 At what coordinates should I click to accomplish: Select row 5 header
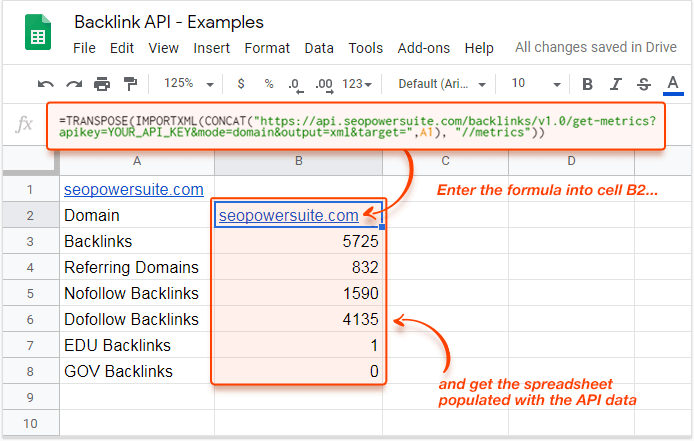click(x=30, y=293)
